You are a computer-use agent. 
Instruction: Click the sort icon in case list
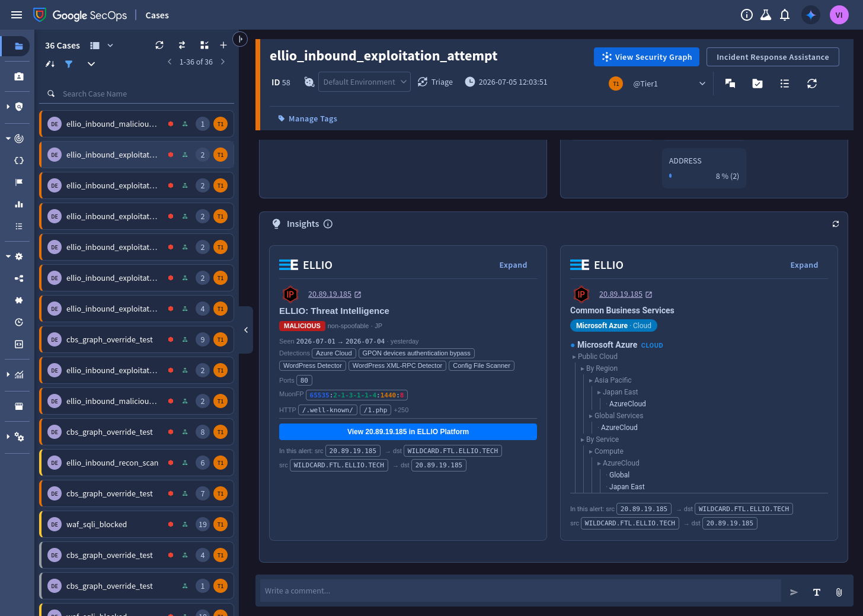[50, 64]
